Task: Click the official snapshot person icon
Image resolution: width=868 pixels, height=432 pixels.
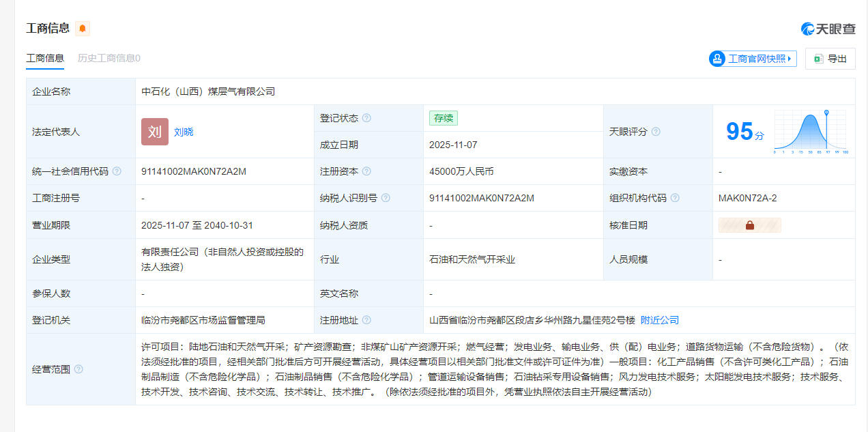Action: coord(717,59)
